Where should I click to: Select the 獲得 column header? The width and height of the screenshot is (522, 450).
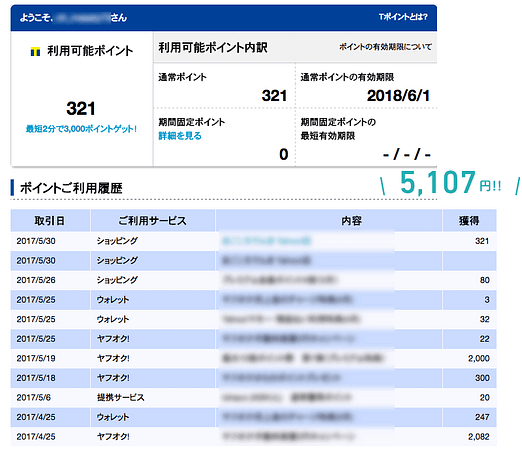pyautogui.click(x=469, y=221)
